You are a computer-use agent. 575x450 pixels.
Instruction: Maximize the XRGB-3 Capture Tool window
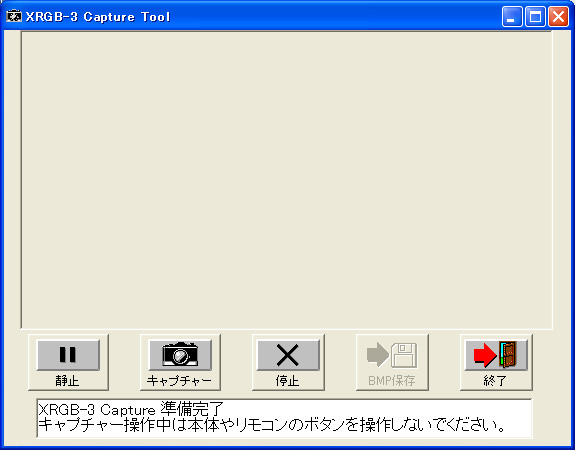tap(535, 17)
